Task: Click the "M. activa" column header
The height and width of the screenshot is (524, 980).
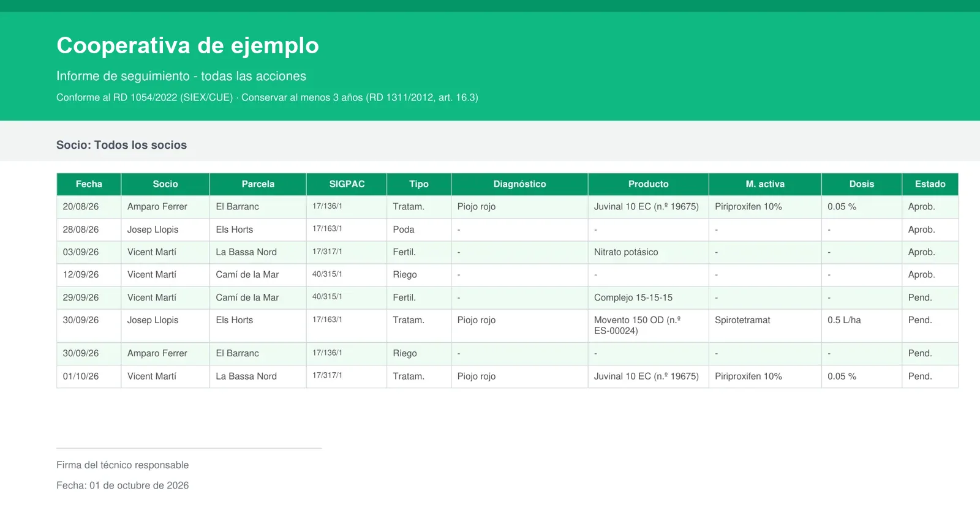Action: [x=765, y=184]
